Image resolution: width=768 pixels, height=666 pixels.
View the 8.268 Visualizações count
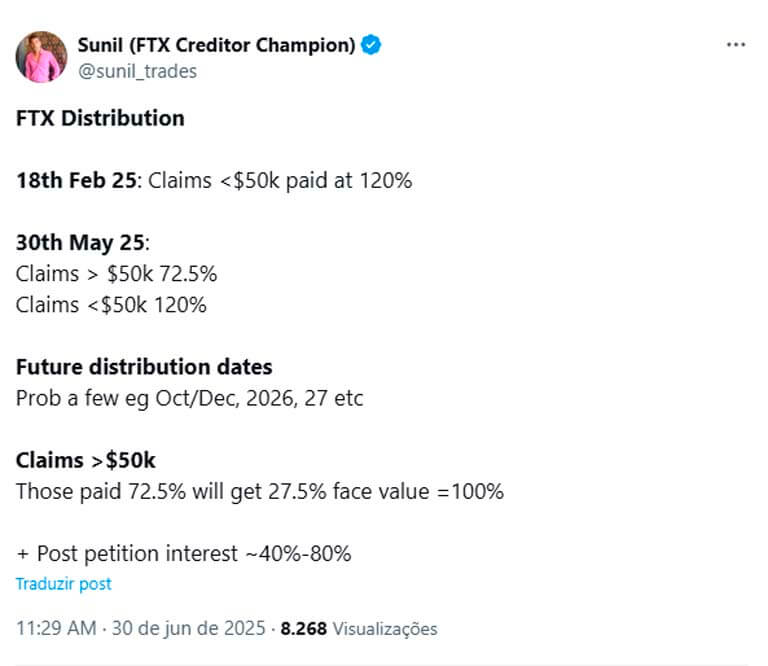(x=359, y=628)
